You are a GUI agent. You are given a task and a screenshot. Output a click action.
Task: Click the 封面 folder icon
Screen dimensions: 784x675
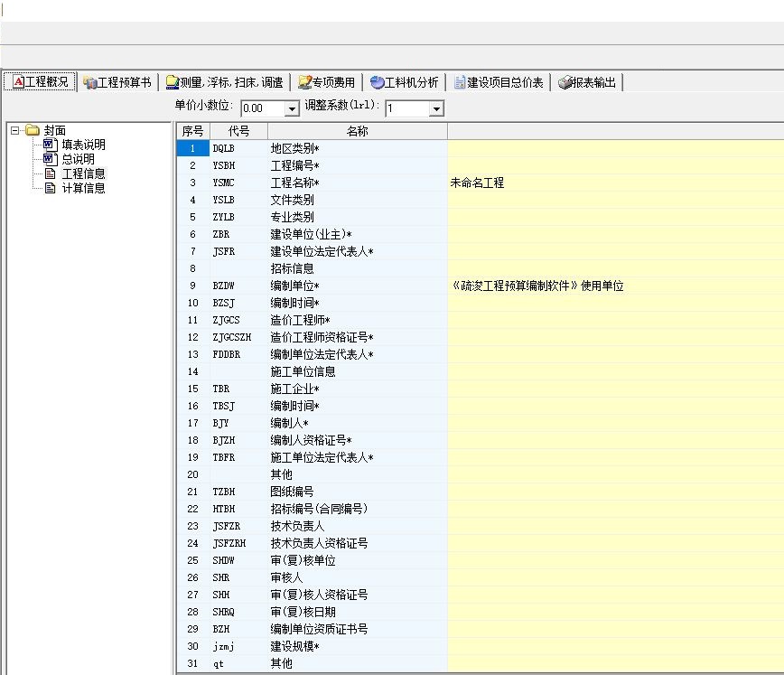click(x=33, y=131)
